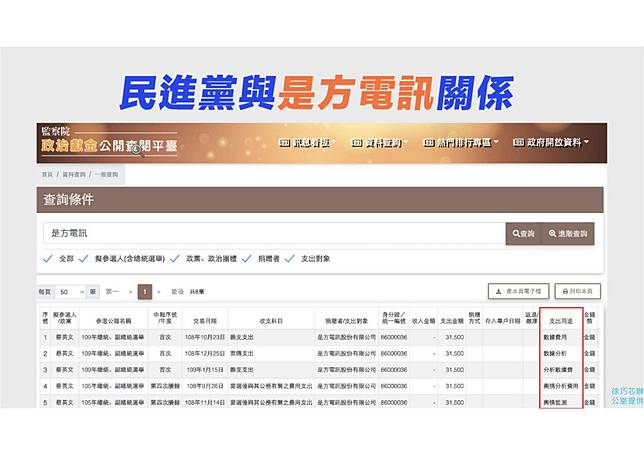Click the 身分證/統一編號 column header
This screenshot has width=644, height=455.
tap(394, 318)
